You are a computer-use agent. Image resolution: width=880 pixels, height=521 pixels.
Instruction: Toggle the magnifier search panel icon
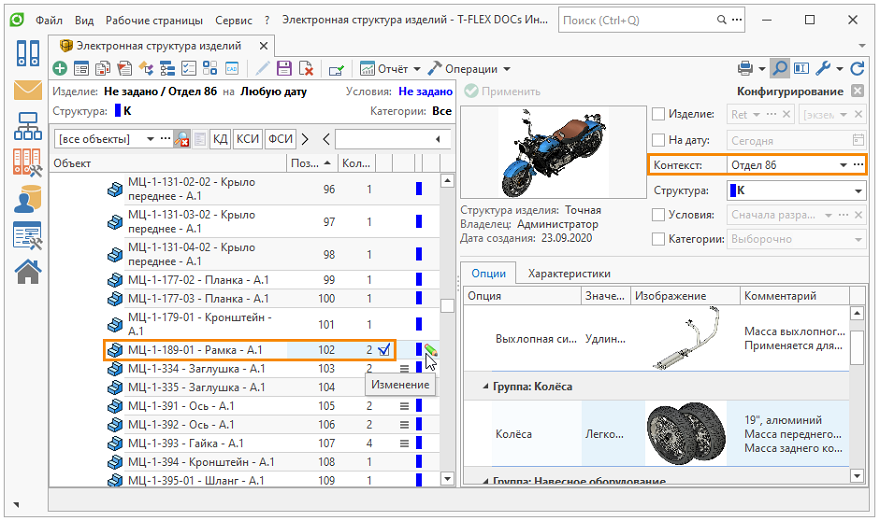click(779, 69)
